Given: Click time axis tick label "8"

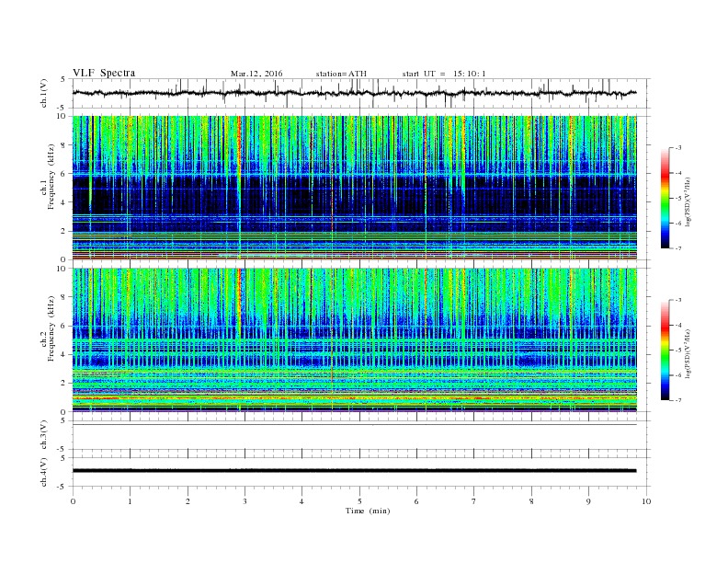Looking at the screenshot, I should pos(531,501).
